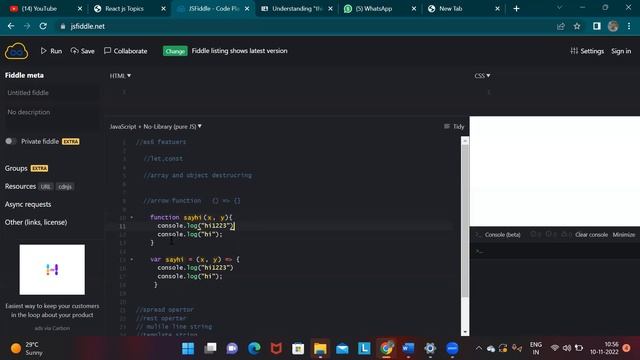Click the cdnjs resources tag
This screenshot has width=640, height=360.
[x=65, y=187]
